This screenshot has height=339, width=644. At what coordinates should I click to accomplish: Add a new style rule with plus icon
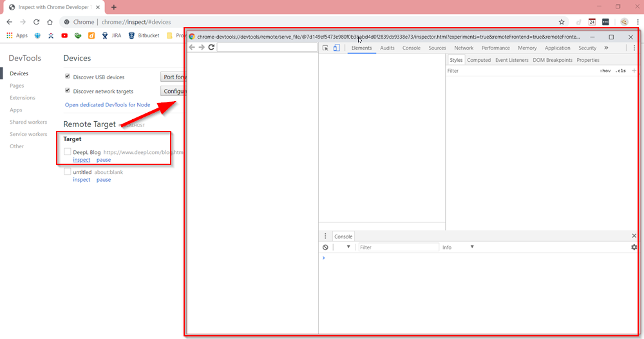point(634,71)
